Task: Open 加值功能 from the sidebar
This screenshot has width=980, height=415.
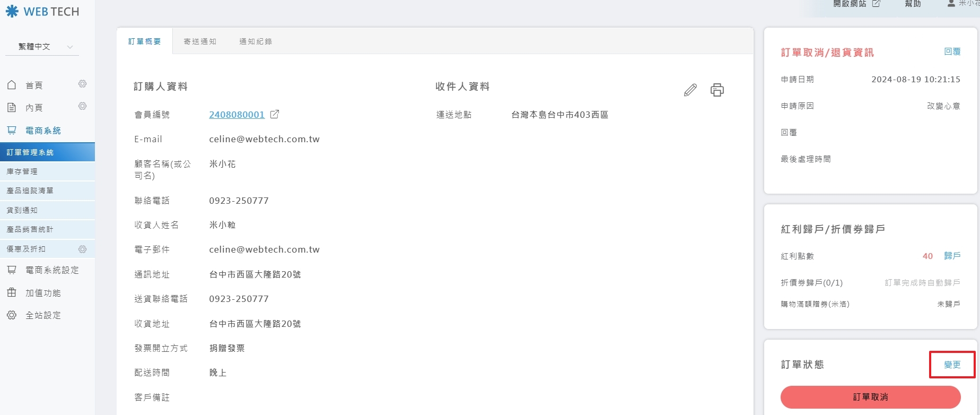Action: pos(43,293)
